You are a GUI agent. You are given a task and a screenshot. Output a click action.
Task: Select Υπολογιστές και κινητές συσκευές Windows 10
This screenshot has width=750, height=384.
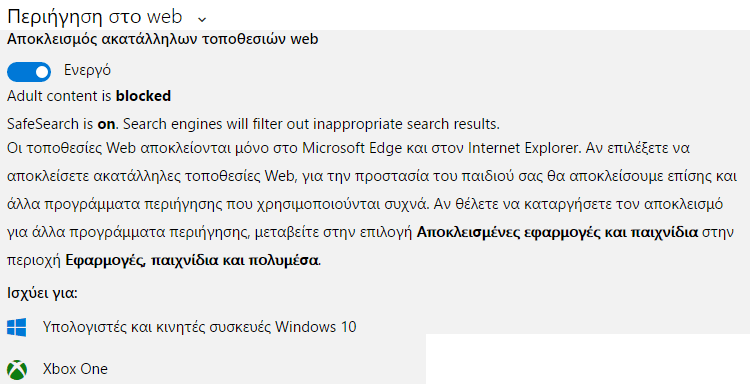199,327
